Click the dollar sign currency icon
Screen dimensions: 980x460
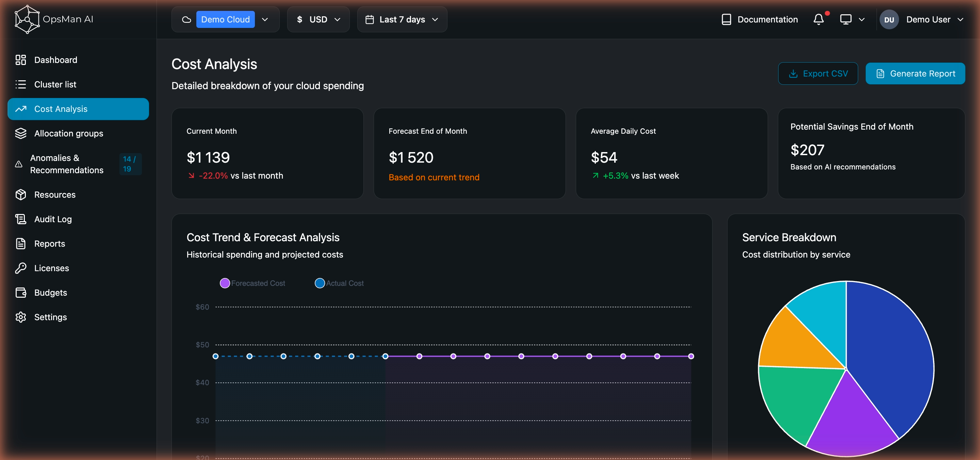point(300,19)
